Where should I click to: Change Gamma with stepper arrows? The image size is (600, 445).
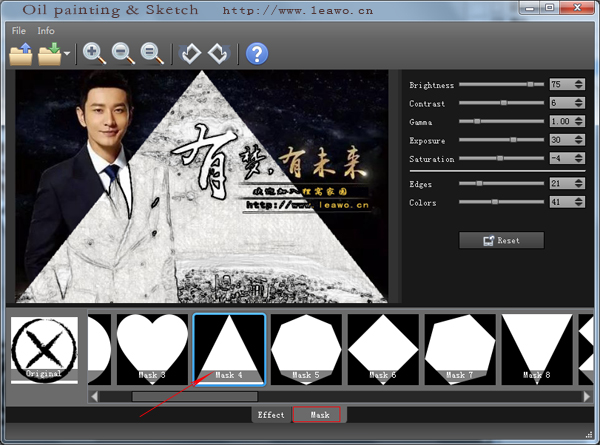click(579, 121)
